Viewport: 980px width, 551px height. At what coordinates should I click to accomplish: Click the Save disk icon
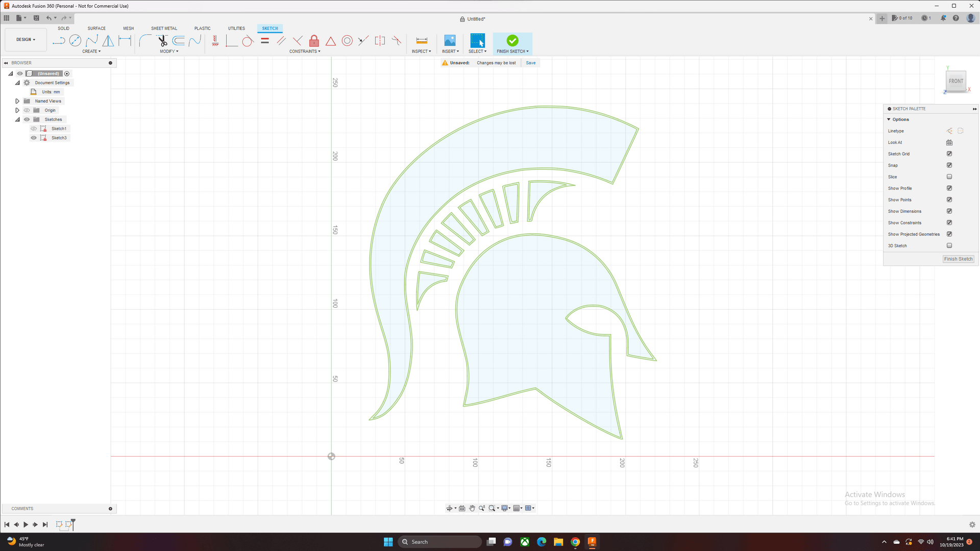tap(36, 18)
